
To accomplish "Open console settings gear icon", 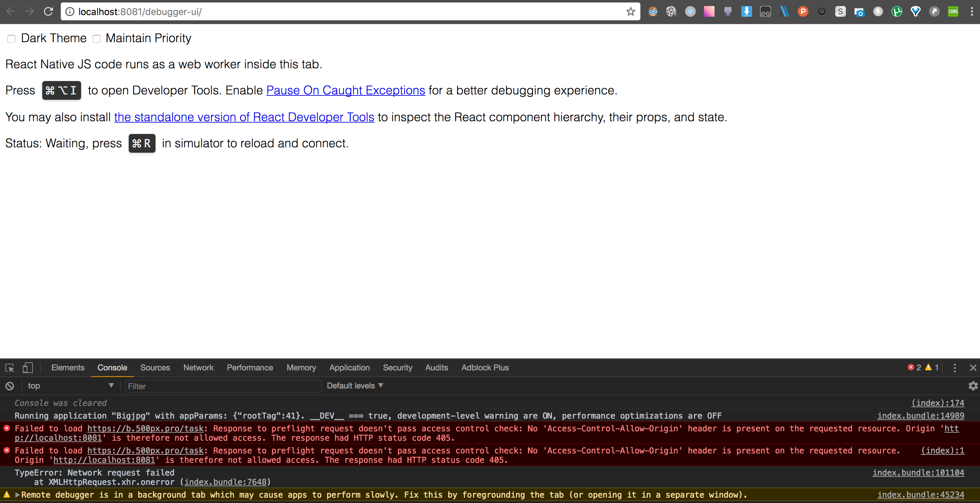I will 973,386.
